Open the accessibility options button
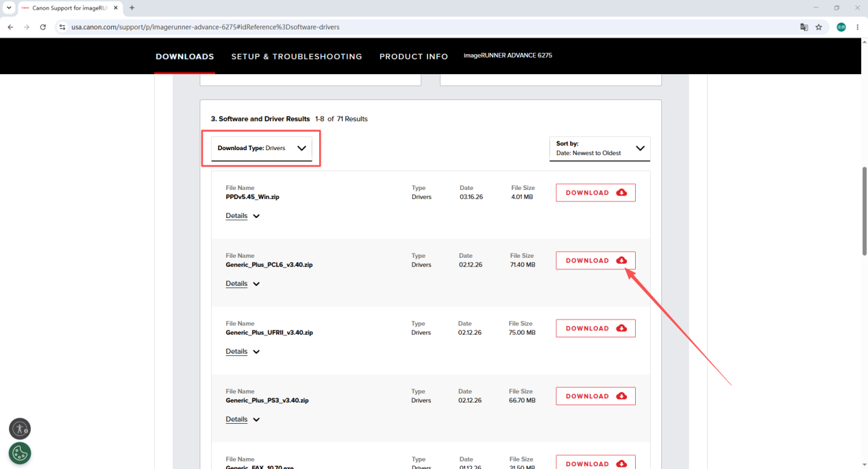This screenshot has height=469, width=868. (x=20, y=429)
